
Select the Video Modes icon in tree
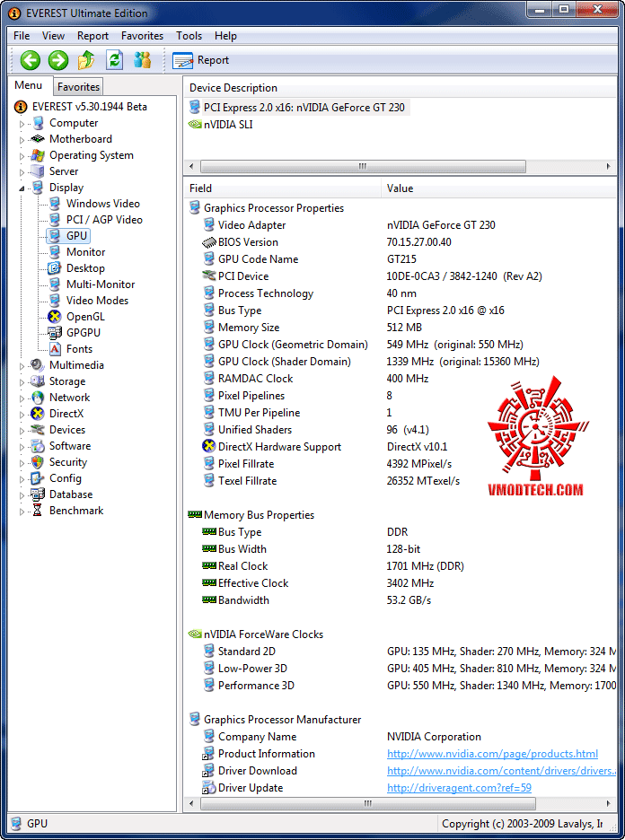click(55, 300)
